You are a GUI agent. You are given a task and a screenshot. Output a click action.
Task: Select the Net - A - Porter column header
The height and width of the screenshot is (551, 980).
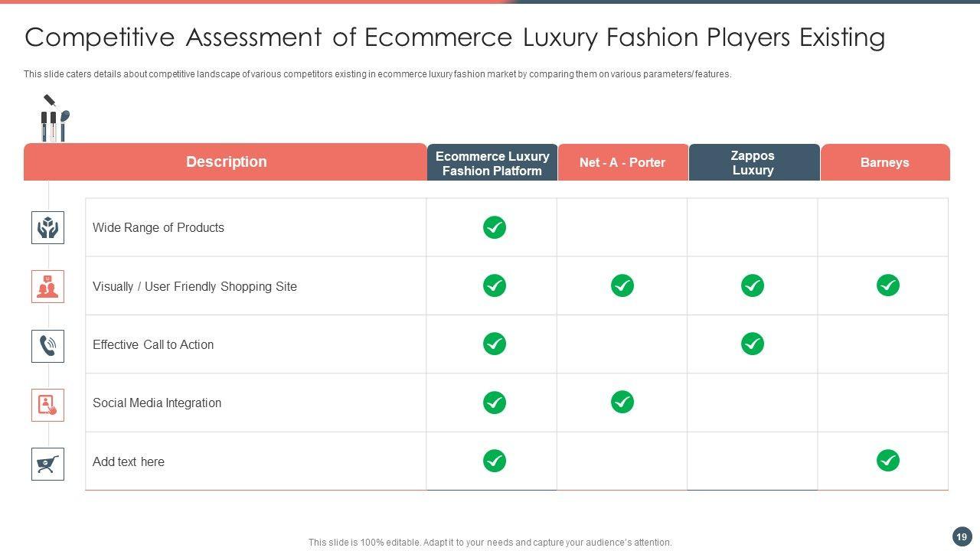click(x=622, y=162)
